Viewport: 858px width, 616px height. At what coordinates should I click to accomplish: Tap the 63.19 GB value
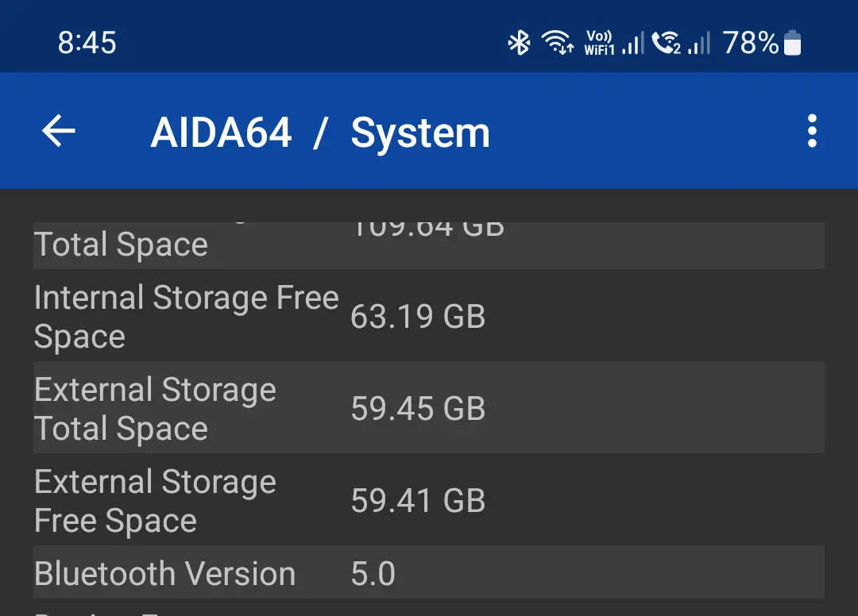tap(418, 317)
